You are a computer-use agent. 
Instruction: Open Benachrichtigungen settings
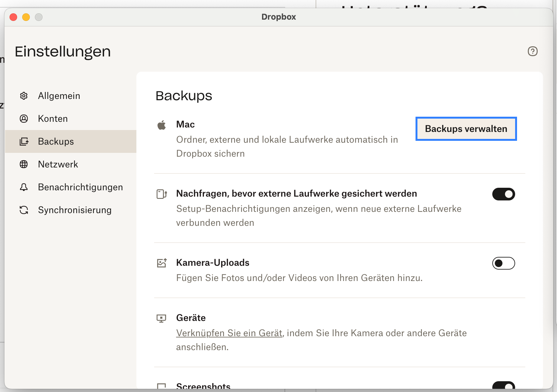(71, 187)
